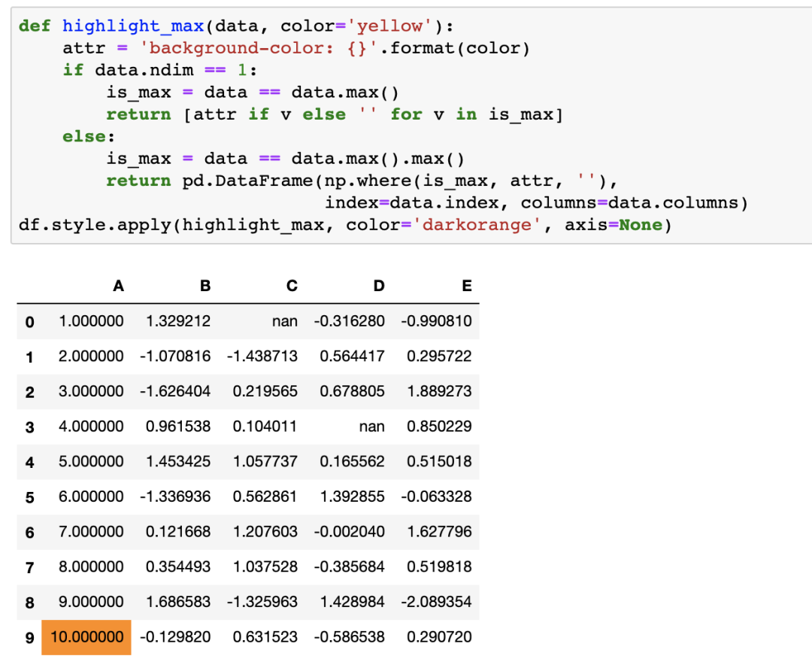Select column header E
The width and height of the screenshot is (812, 659).
[467, 286]
